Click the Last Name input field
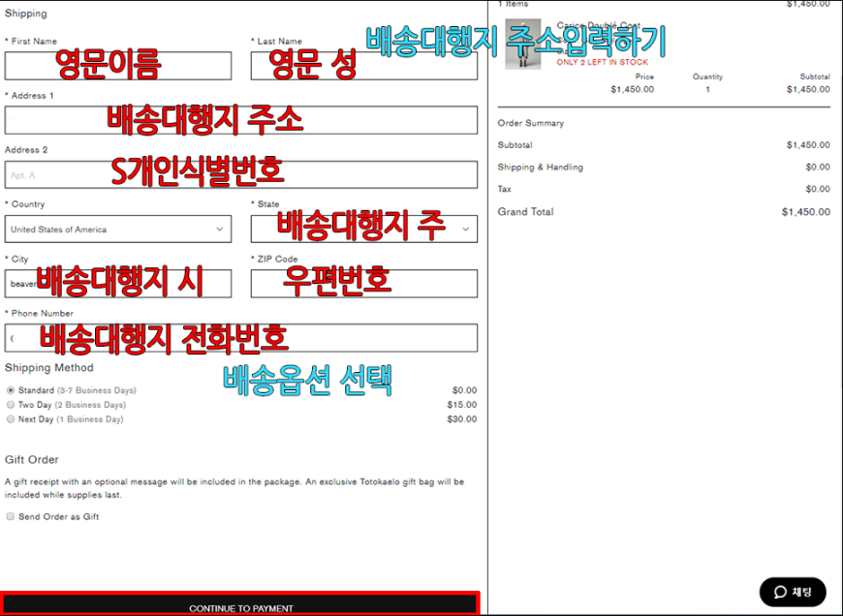 [364, 66]
